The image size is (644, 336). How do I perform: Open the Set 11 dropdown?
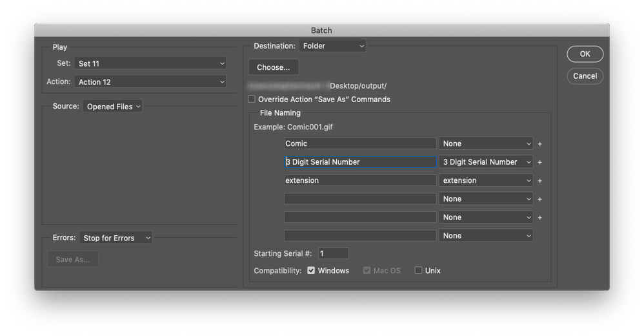coord(150,63)
